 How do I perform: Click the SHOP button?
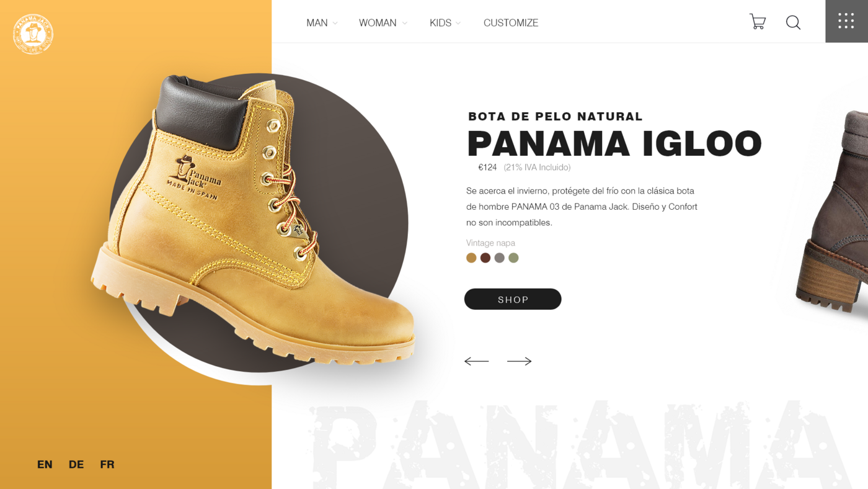[x=513, y=299]
